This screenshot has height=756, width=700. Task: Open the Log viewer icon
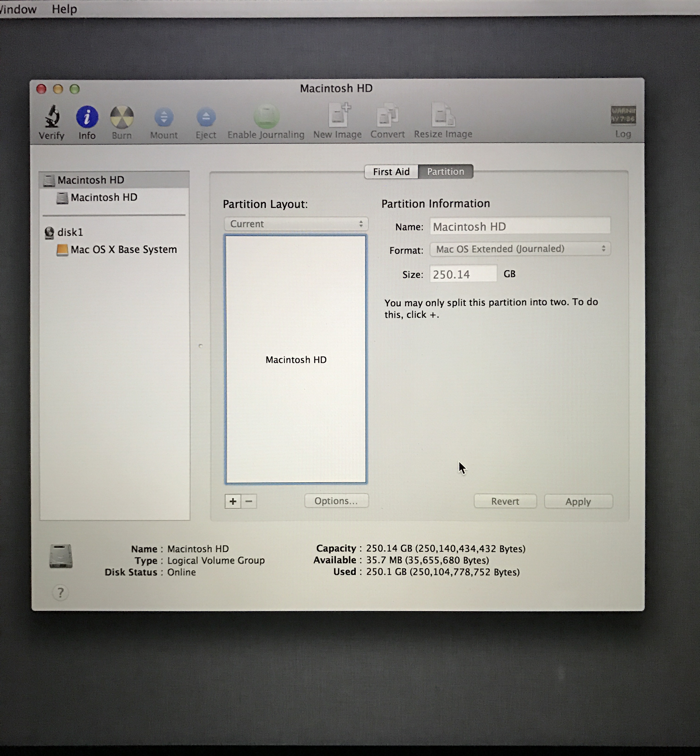(x=623, y=115)
